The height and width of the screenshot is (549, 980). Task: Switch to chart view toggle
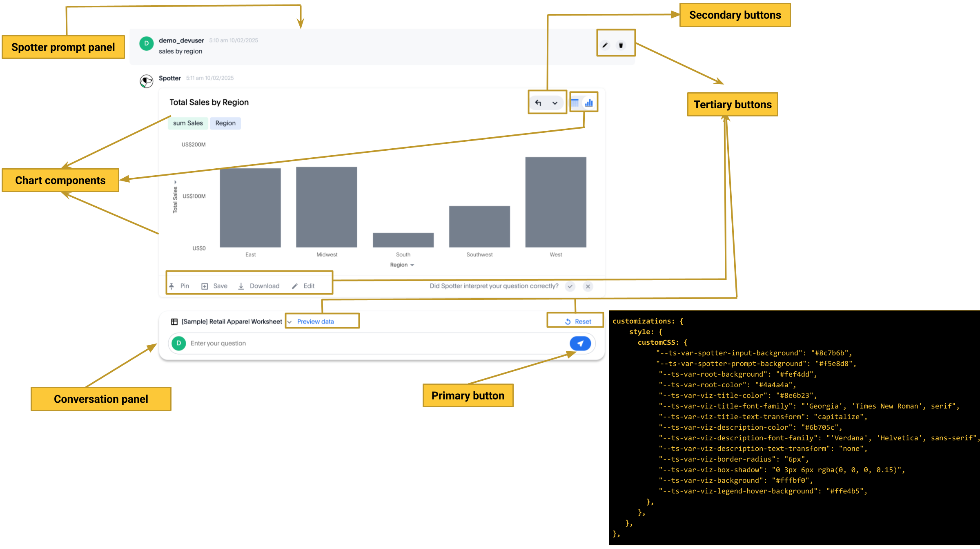589,103
